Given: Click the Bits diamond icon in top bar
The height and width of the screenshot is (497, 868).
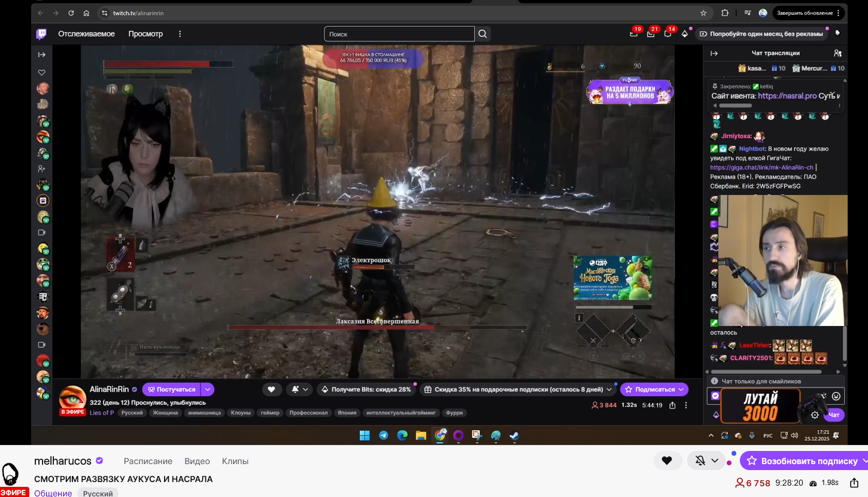Looking at the screenshot, I should pyautogui.click(x=685, y=34).
